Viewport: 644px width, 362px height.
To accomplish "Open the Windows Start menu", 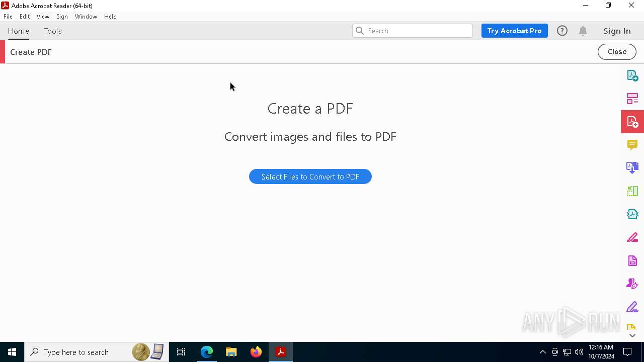I will tap(12, 352).
